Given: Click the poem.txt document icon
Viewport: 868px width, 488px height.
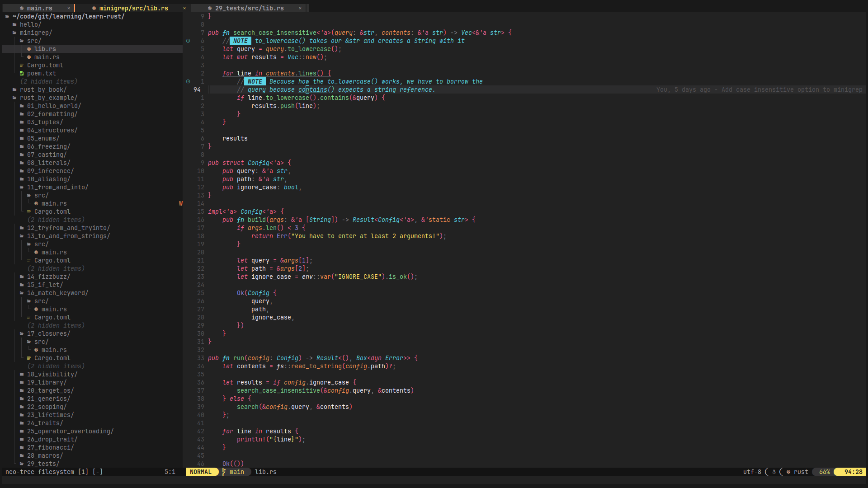Looking at the screenshot, I should 22,73.
